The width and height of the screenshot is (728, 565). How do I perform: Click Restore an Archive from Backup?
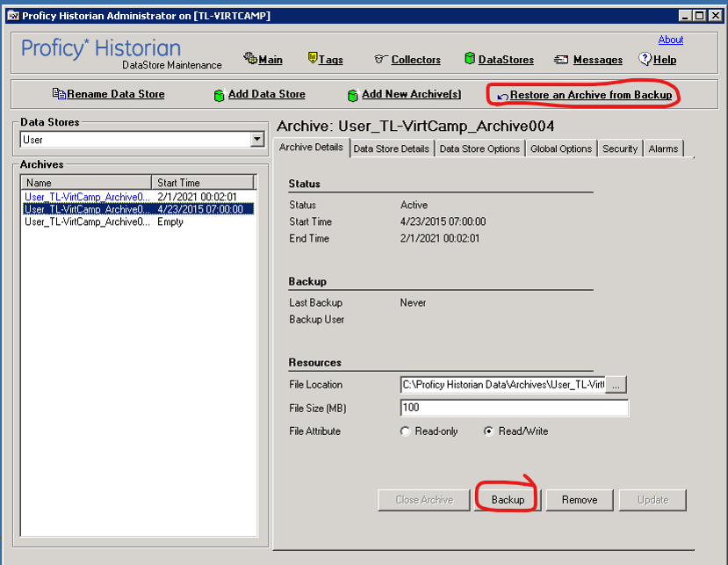click(x=591, y=95)
